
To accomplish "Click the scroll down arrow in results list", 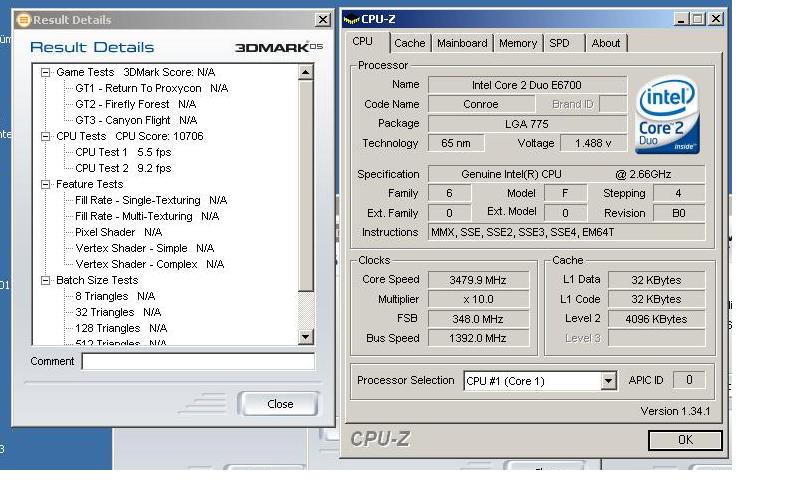I will click(305, 336).
